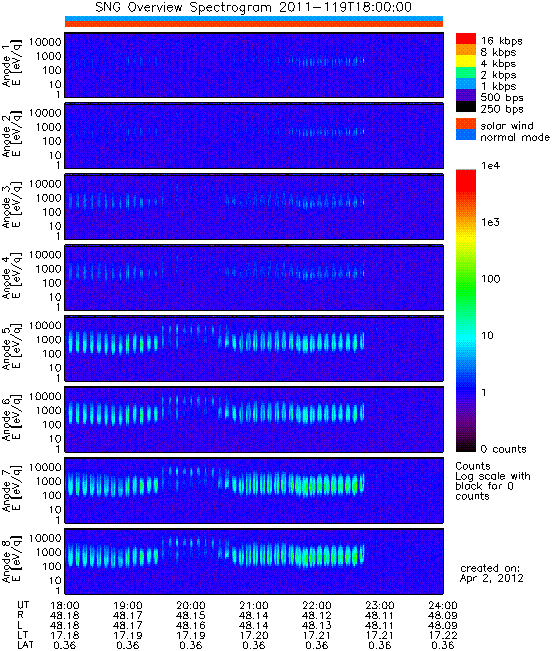Click the 16 kbps red legend swatch

point(466,38)
